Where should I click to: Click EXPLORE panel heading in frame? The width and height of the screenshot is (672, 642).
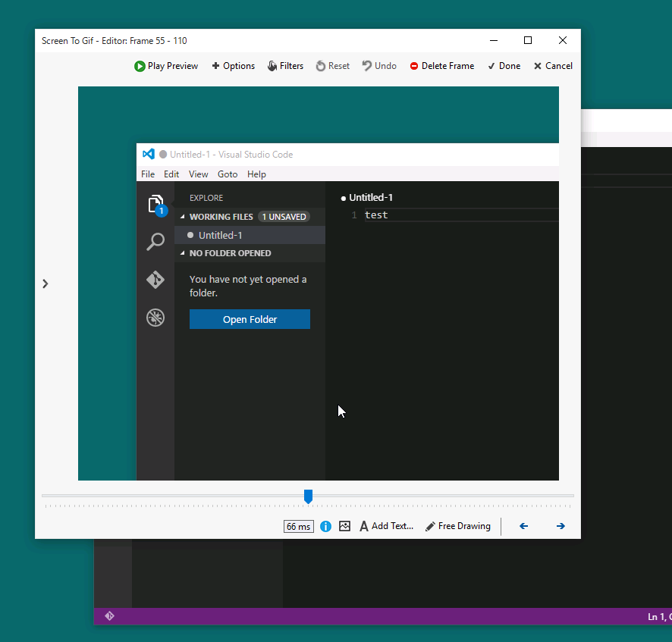pyautogui.click(x=206, y=198)
